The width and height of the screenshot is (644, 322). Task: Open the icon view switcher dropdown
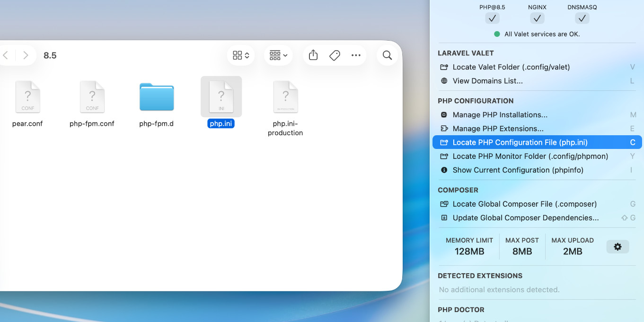[241, 55]
